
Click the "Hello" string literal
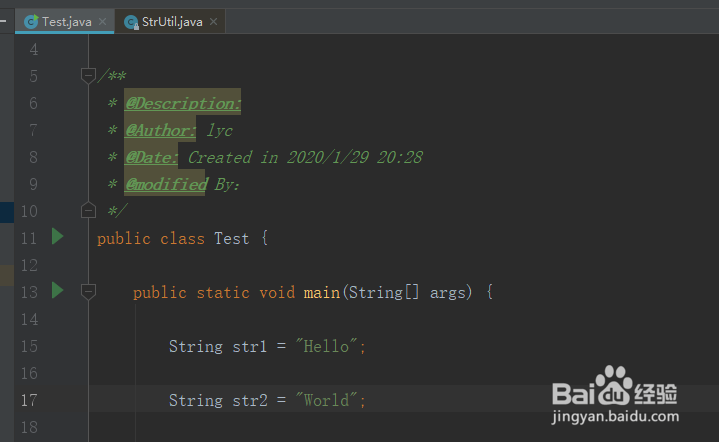pyautogui.click(x=326, y=346)
